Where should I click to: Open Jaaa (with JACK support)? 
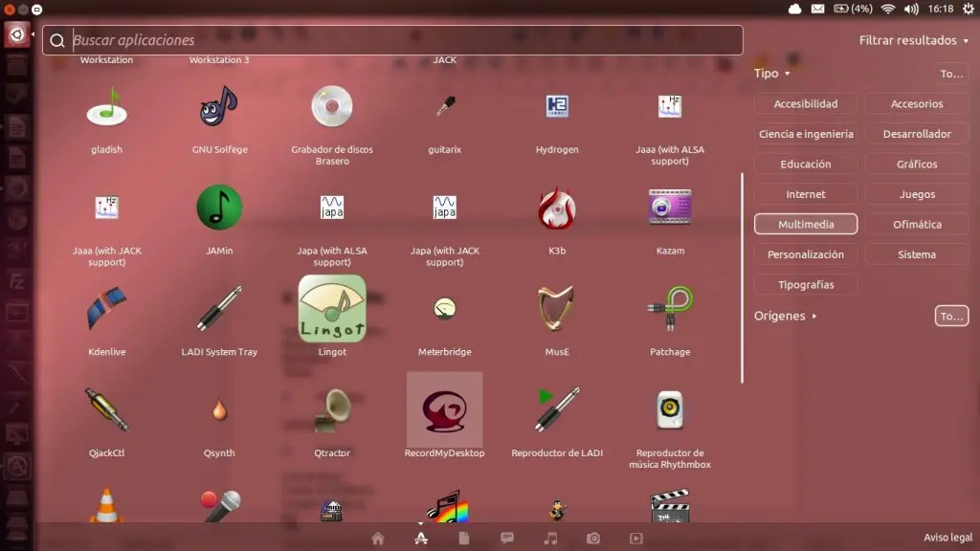click(107, 208)
